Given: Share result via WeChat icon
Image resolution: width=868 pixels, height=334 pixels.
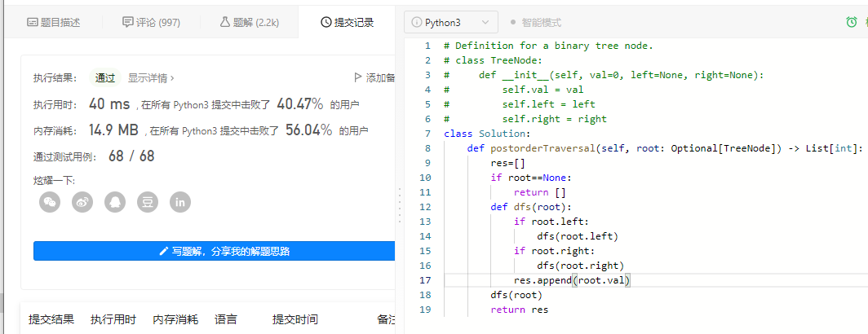Looking at the screenshot, I should pyautogui.click(x=50, y=202).
